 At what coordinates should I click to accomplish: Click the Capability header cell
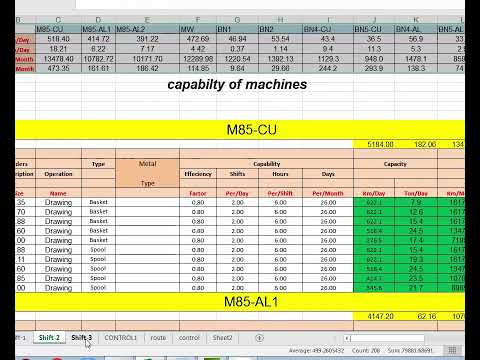pyautogui.click(x=266, y=164)
